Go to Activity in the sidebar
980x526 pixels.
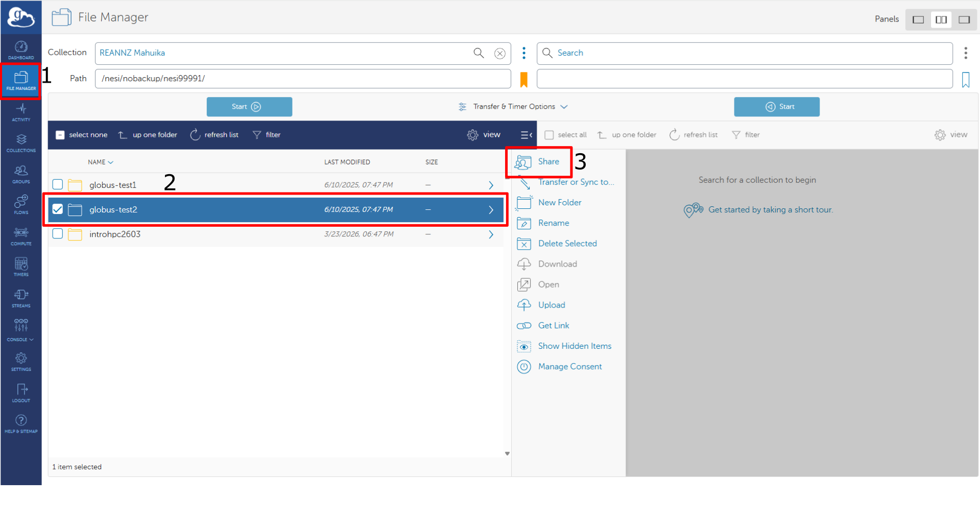coord(21,112)
